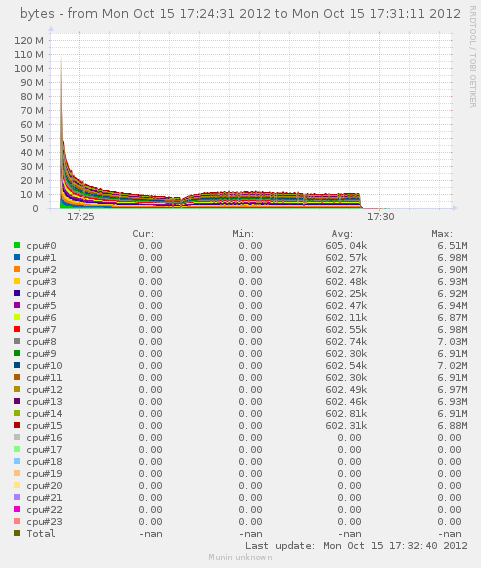Select the cpu#23 legend label
This screenshot has height=568, width=481.
[44, 522]
